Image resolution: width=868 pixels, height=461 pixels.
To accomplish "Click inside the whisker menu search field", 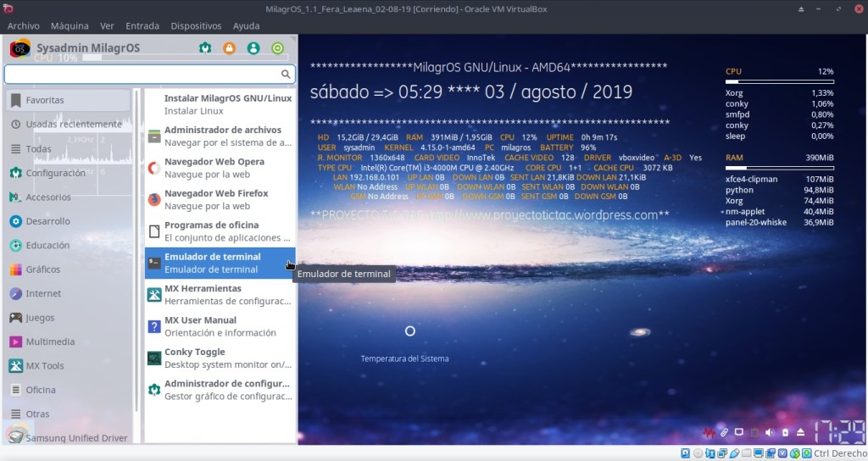I will (x=149, y=74).
